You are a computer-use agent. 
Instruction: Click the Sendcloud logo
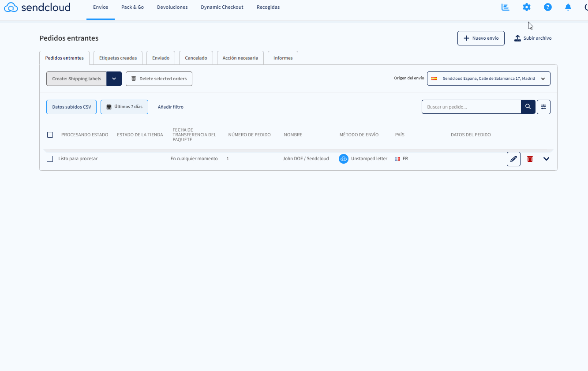pyautogui.click(x=37, y=7)
